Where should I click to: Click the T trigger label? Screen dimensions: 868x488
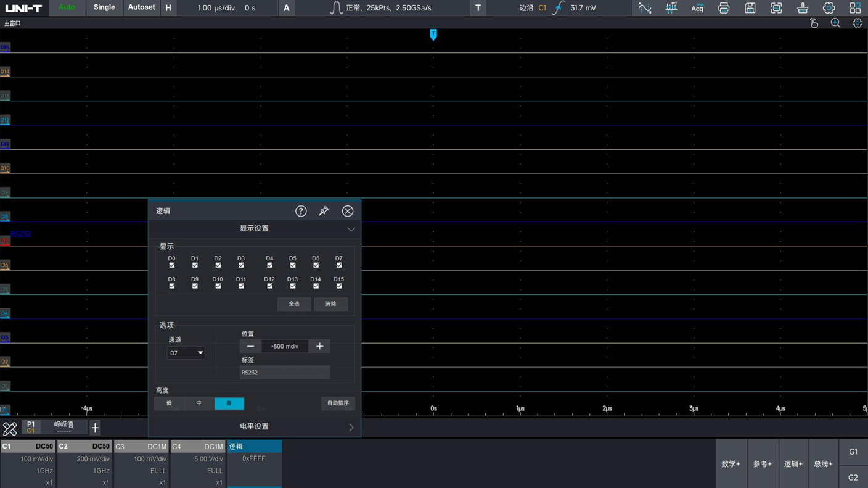[x=478, y=8]
